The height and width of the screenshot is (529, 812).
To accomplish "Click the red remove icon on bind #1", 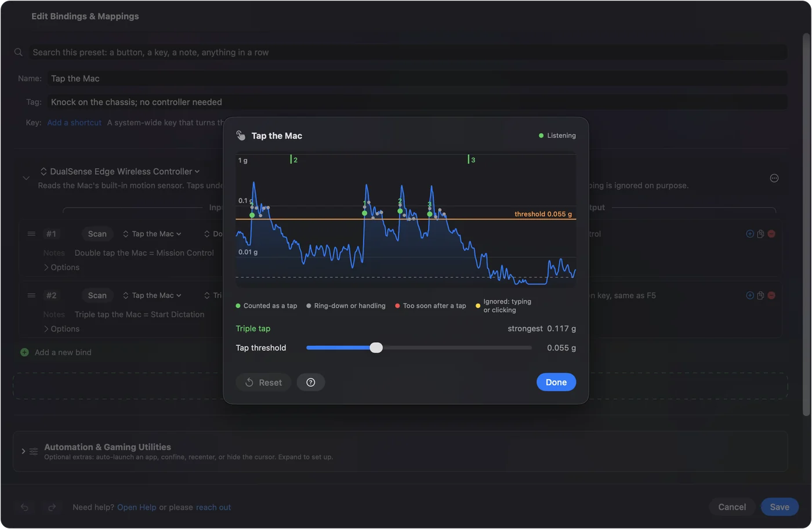I will pyautogui.click(x=771, y=234).
